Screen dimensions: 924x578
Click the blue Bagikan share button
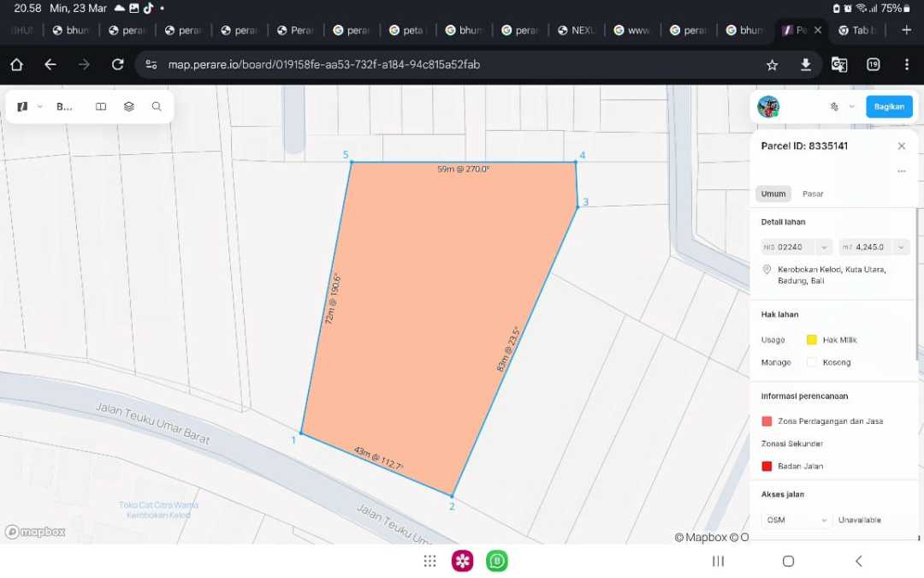[889, 107]
